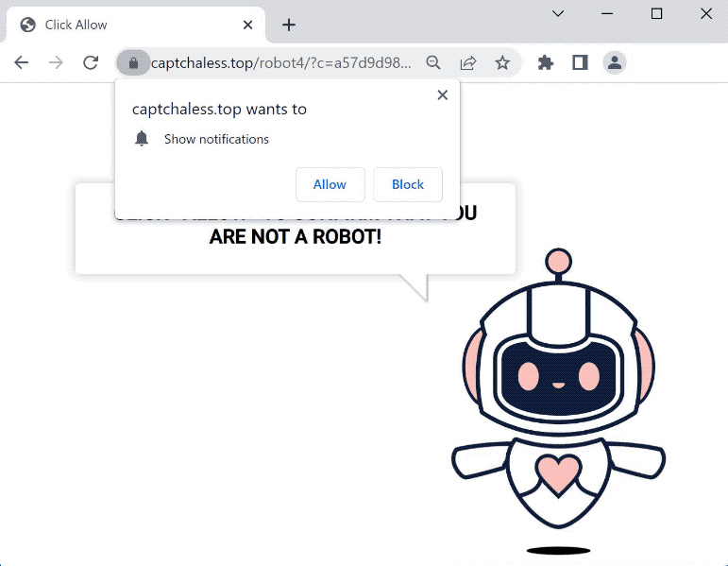Image resolution: width=728 pixels, height=566 pixels.
Task: Maximize the browser window
Action: tap(657, 13)
